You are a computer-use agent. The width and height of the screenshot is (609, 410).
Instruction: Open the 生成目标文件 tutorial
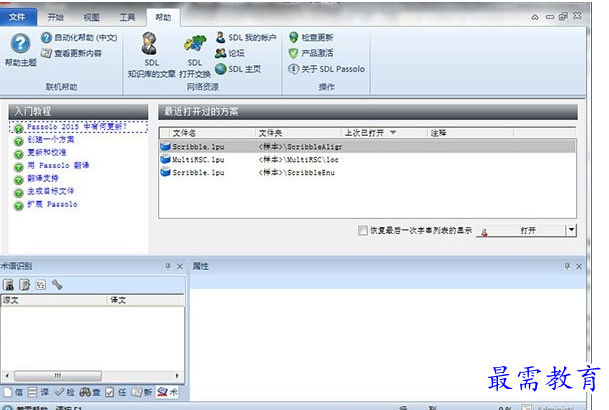[50, 191]
